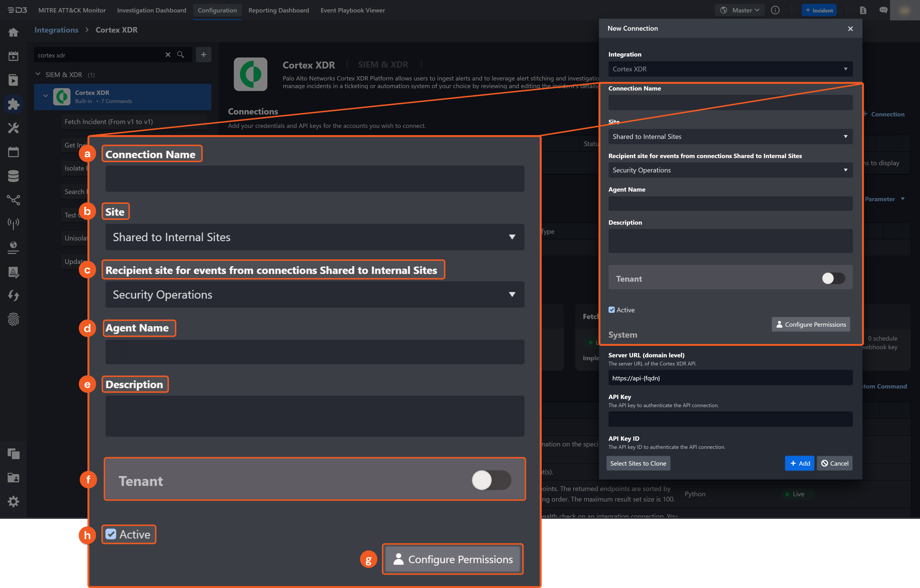Click the document info icon near Incident button
Screen dimensions: 920x588
pyautogui.click(x=863, y=10)
